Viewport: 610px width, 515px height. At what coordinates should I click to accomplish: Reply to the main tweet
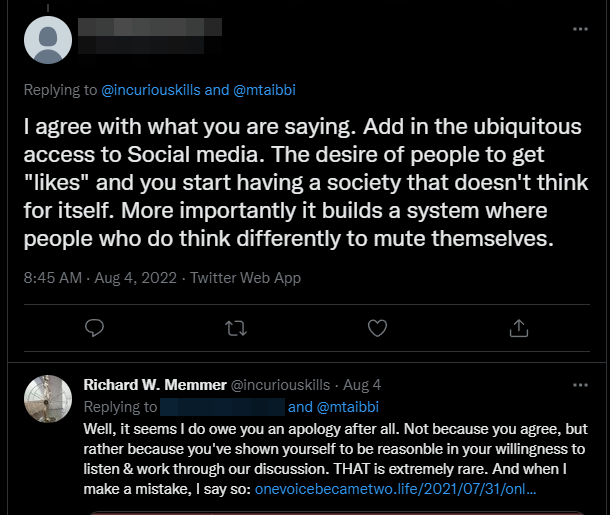[x=95, y=327]
